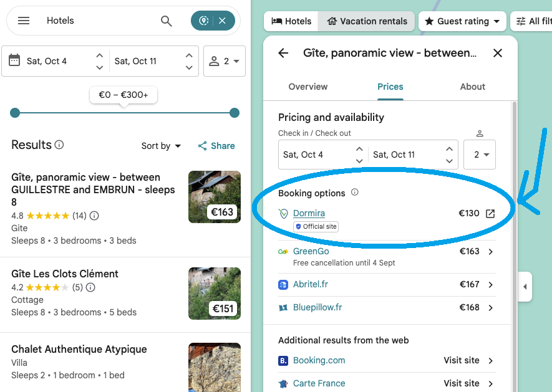Image resolution: width=552 pixels, height=392 pixels.
Task: Open the Guest rating dropdown
Action: pyautogui.click(x=462, y=21)
